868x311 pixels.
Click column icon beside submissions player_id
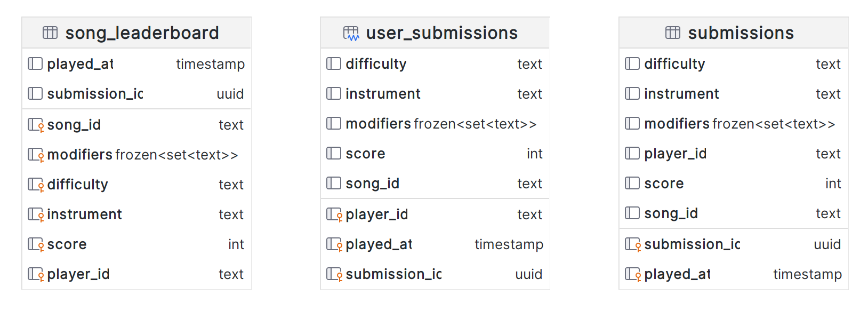click(x=632, y=154)
